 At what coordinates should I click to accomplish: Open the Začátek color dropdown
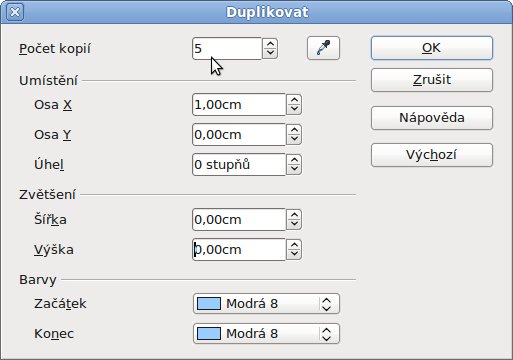point(326,304)
